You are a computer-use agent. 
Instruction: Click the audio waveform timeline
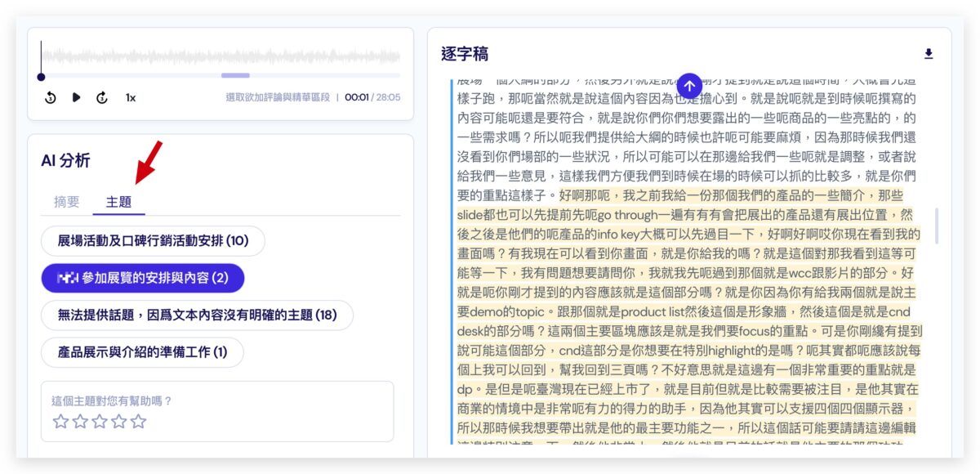coord(220,56)
